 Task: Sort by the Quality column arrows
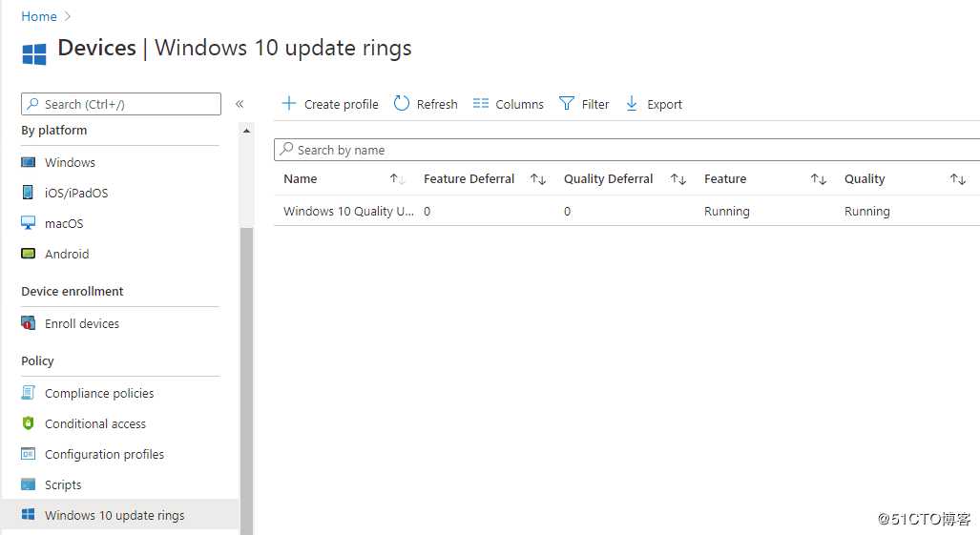coord(958,179)
